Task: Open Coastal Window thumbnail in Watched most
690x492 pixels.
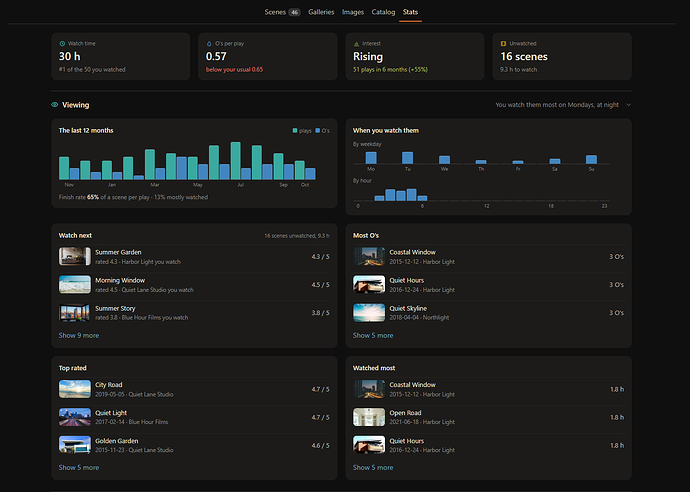Action: click(x=369, y=389)
